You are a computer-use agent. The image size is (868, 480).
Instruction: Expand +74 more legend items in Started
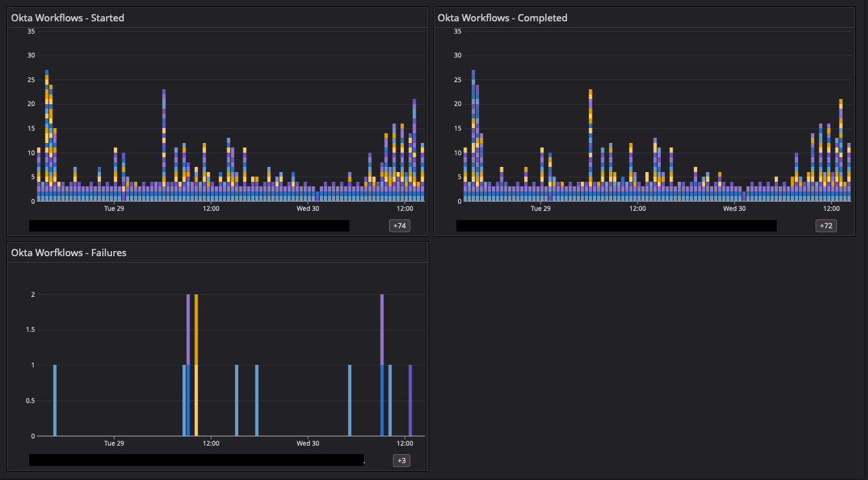tap(399, 226)
